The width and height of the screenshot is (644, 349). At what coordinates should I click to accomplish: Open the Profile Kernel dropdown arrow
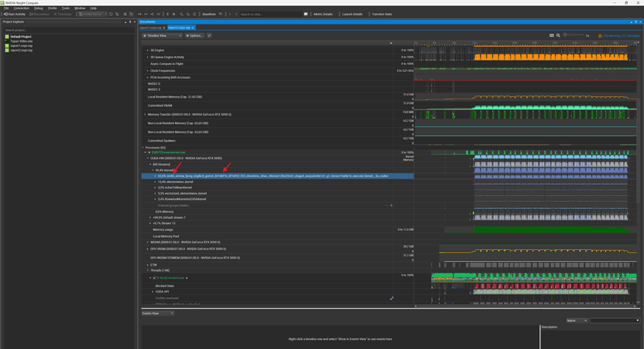[x=105, y=14]
